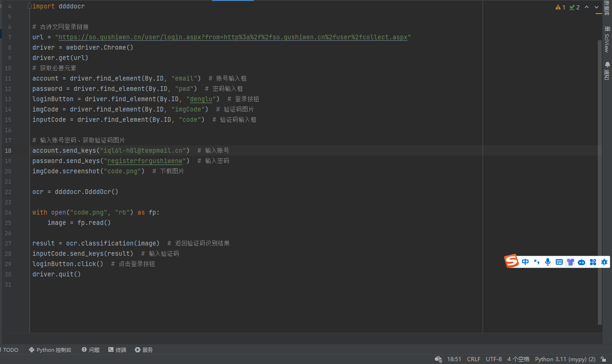Click the string "denglu" on line 13
The height and width of the screenshot is (364, 612).
[201, 99]
